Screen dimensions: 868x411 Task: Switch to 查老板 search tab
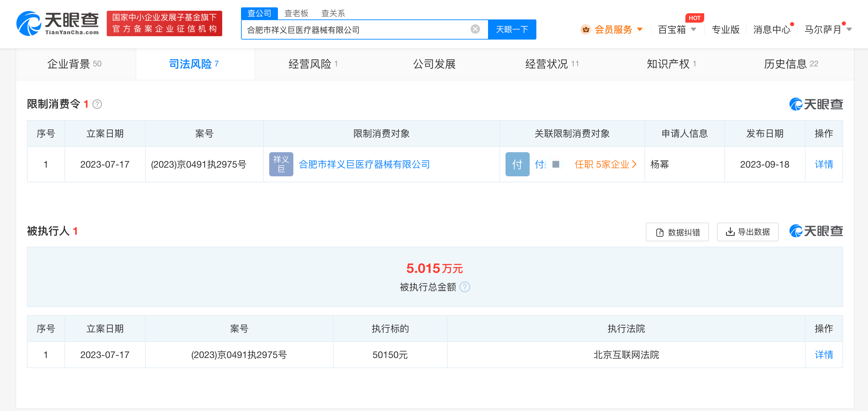pos(296,13)
